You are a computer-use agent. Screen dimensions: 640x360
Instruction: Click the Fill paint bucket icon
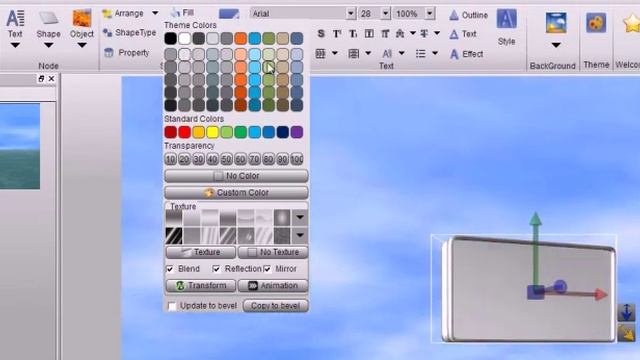175,13
